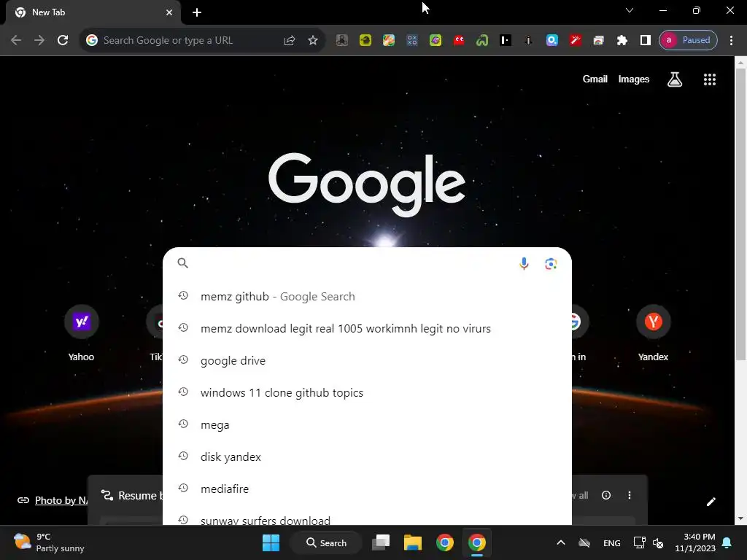Go back using the back arrow
The width and height of the screenshot is (747, 560).
click(x=16, y=40)
